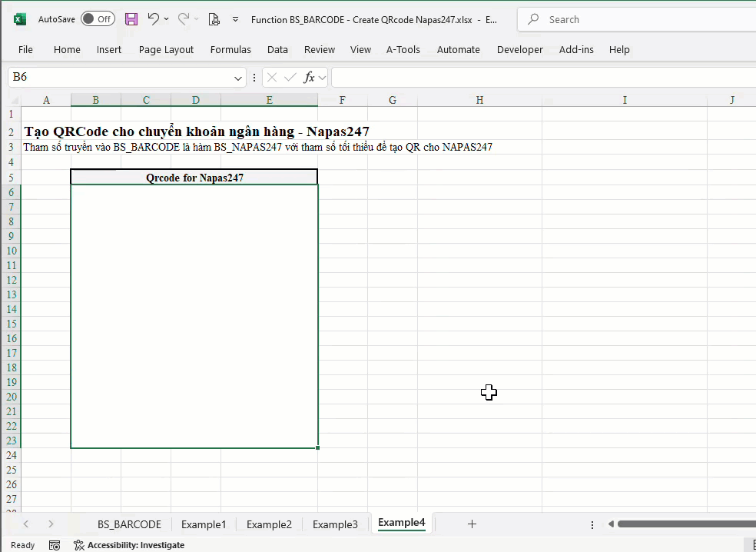Viewport: 756px width, 552px height.
Task: Click the horizontal scrollbar left arrow
Action: tap(611, 524)
